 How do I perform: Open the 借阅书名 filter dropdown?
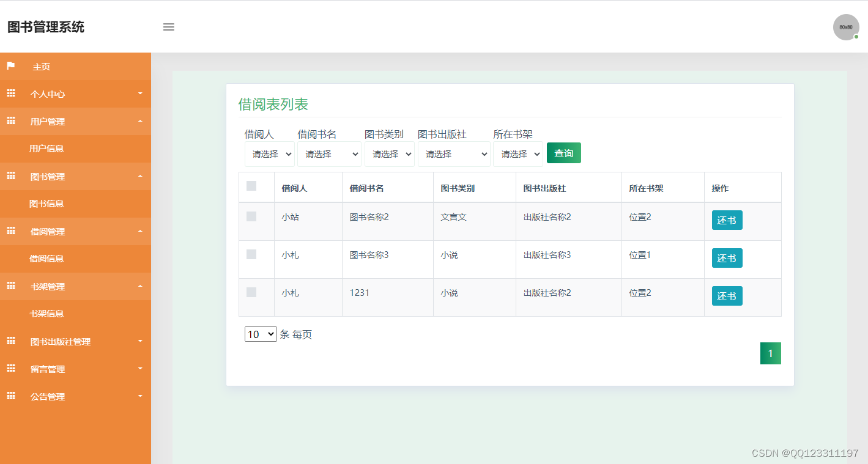coord(329,154)
